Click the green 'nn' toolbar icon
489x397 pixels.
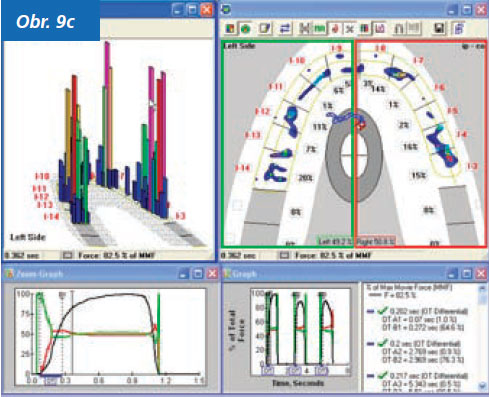[x=319, y=29]
